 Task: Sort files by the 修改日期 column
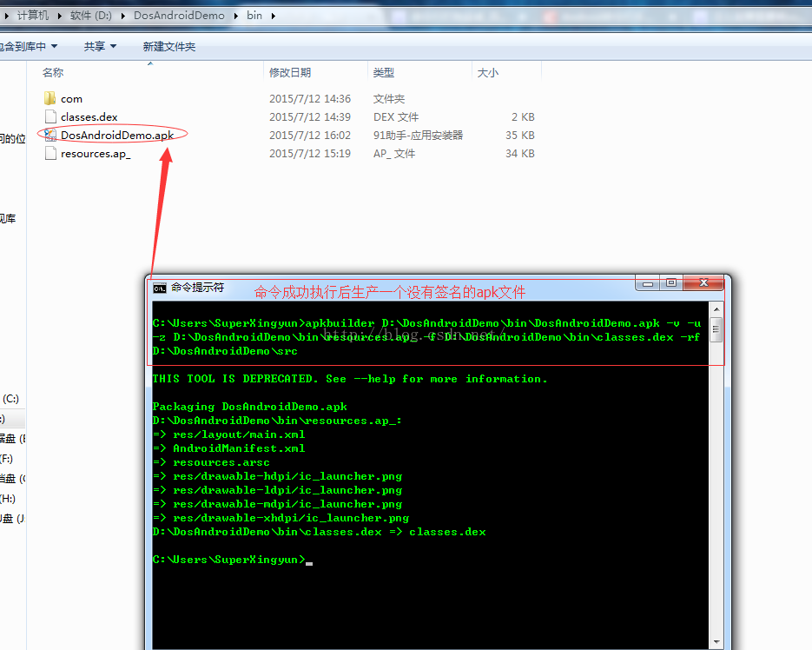[x=290, y=73]
